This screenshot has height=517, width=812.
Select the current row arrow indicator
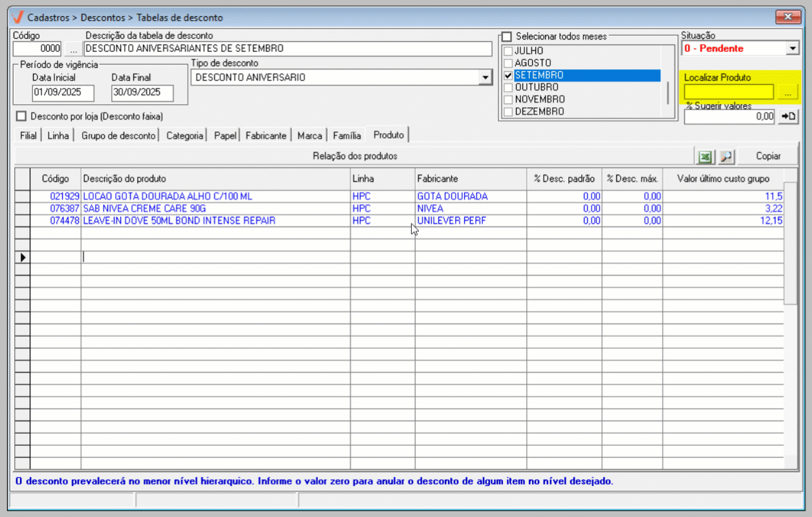click(23, 257)
